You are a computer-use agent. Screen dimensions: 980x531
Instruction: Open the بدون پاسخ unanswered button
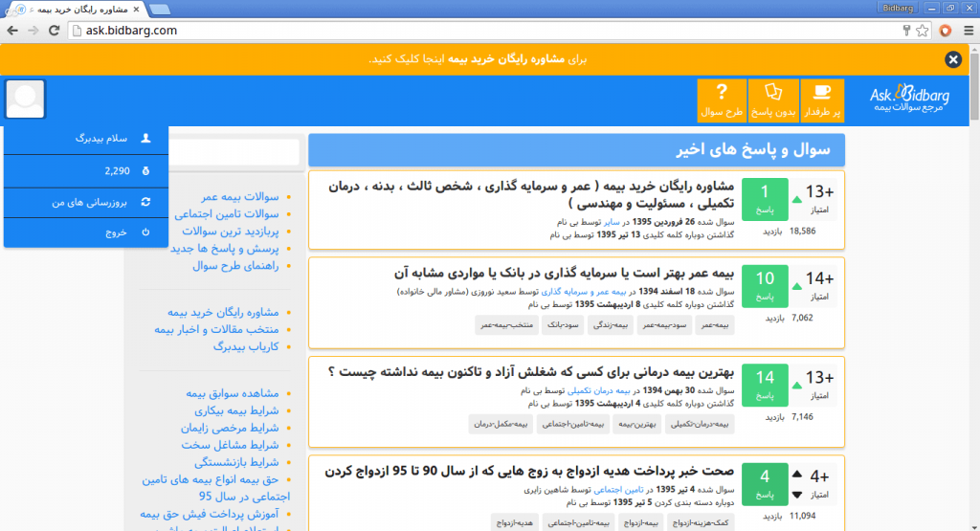point(773,100)
